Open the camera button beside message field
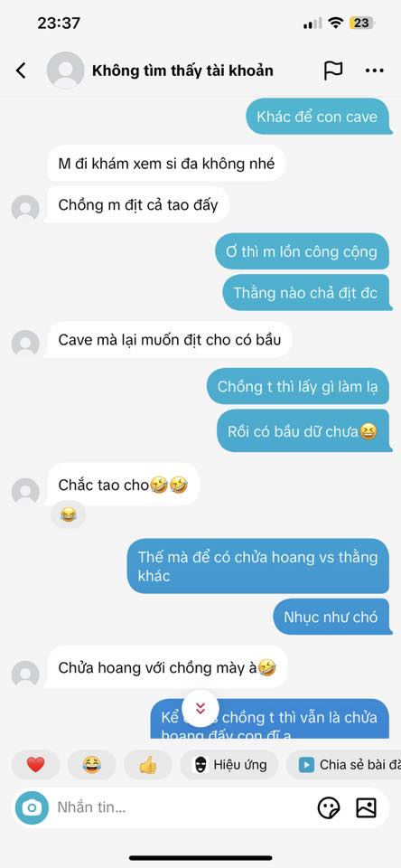Screen dimensions: 401x868 pos(33,808)
